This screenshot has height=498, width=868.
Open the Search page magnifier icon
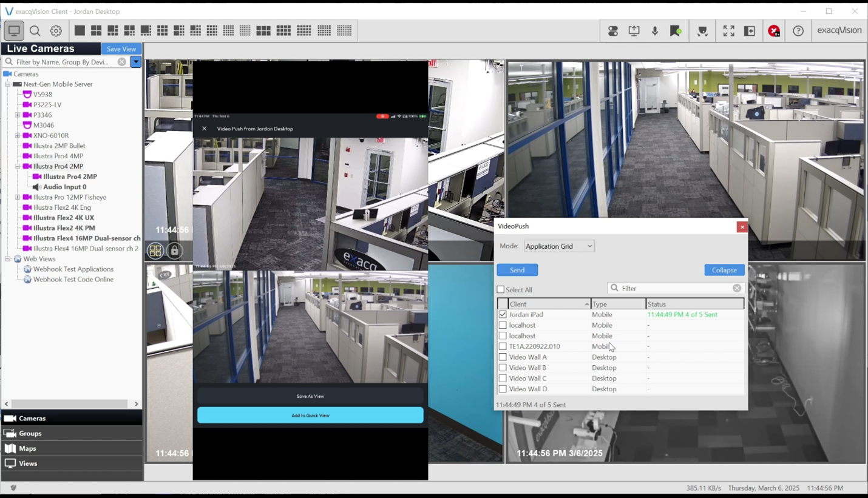click(x=35, y=31)
